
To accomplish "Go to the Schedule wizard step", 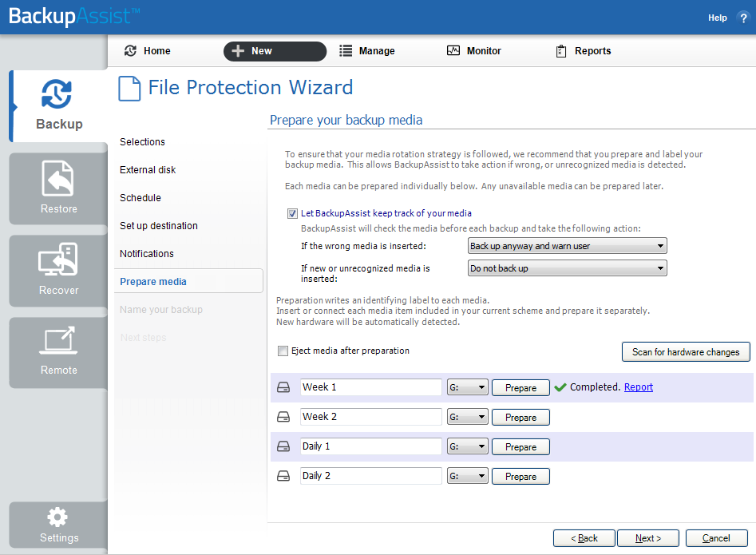I will tap(141, 198).
